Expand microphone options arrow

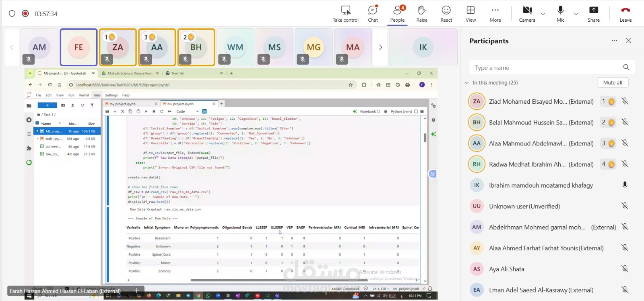tap(576, 14)
